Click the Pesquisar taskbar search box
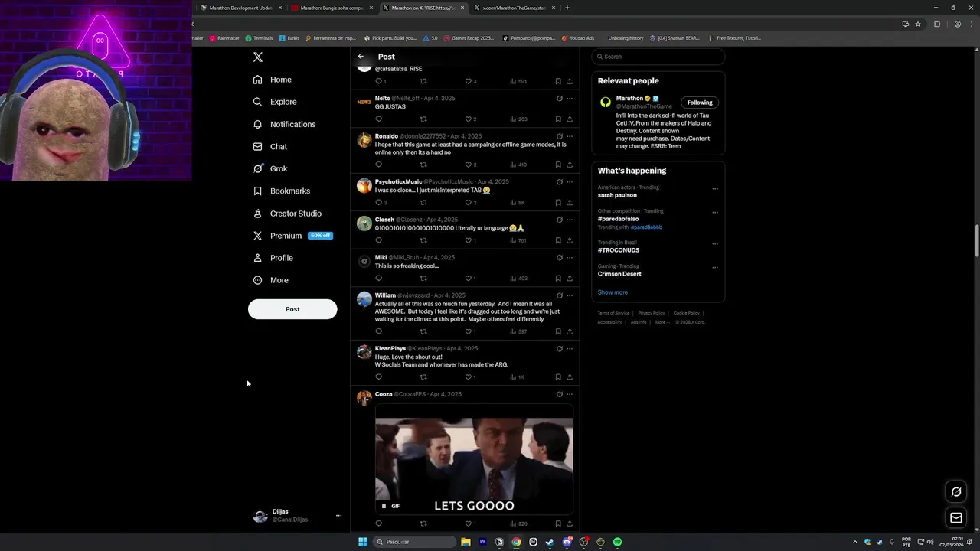The width and height of the screenshot is (980, 551). (415, 542)
